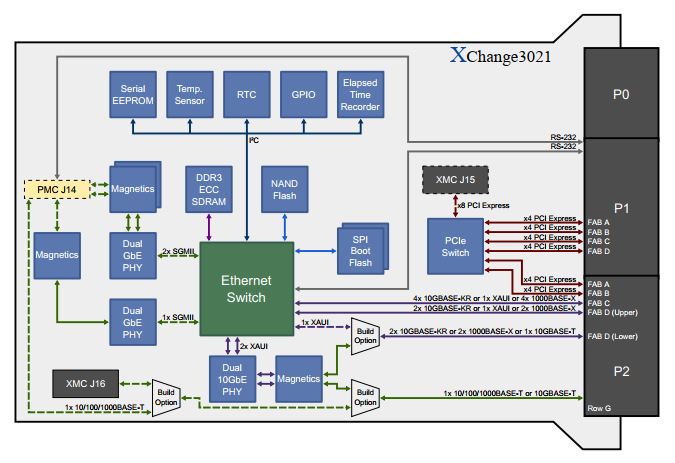Image resolution: width=675 pixels, height=463 pixels.
Task: Select the green Ethernet Switch block
Action: 247,289
